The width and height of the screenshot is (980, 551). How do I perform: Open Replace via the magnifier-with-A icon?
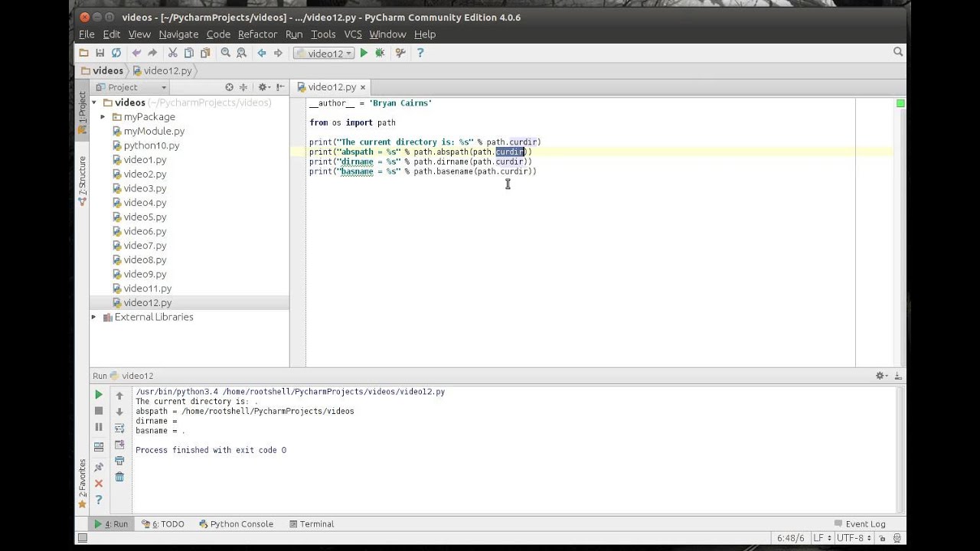[241, 53]
